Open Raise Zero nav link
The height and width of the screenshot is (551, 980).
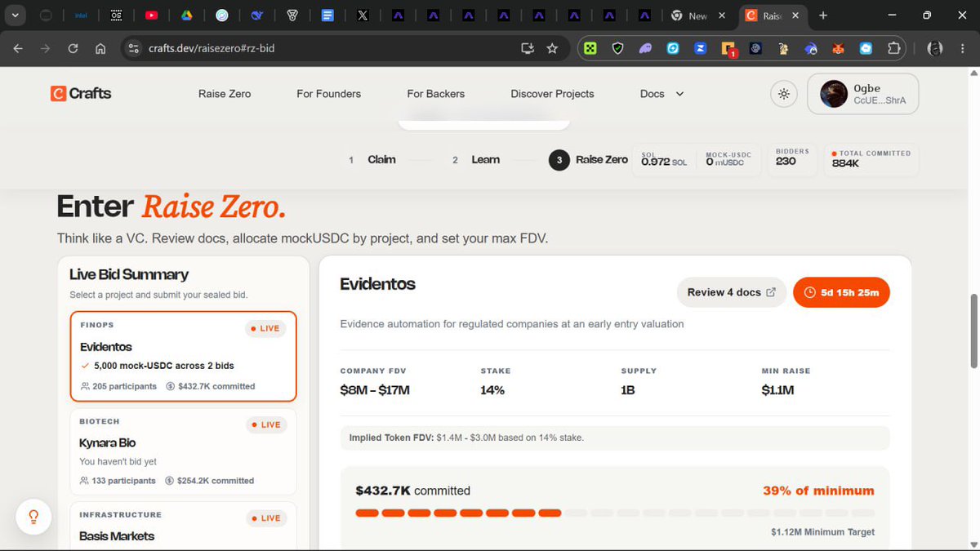pos(225,94)
